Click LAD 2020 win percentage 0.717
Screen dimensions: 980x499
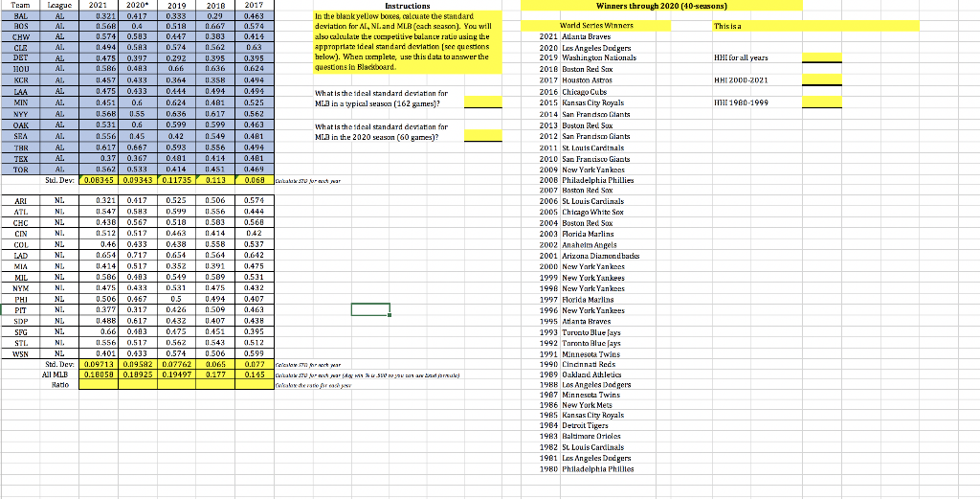coord(139,254)
